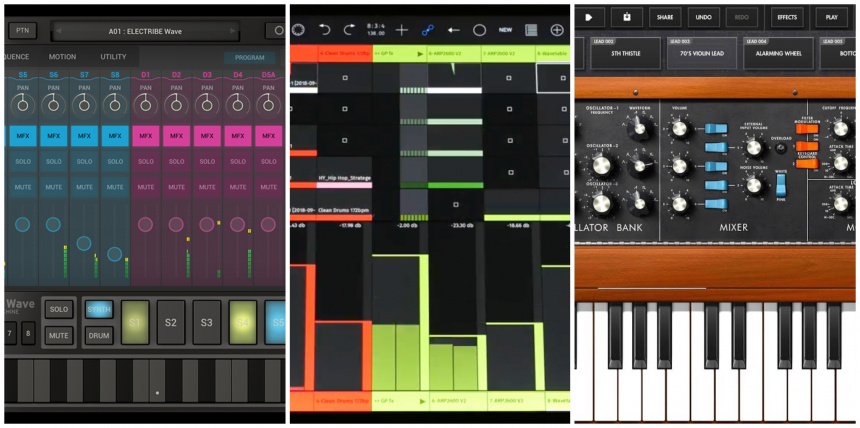Tap the record circle icon in loop toolbar
This screenshot has width=860, height=428.
[479, 30]
